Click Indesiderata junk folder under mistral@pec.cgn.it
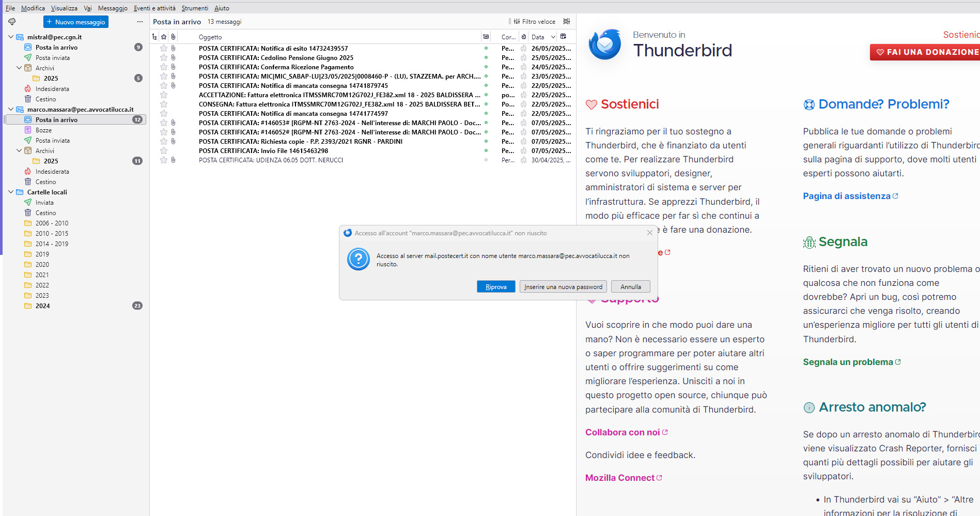The width and height of the screenshot is (980, 516). click(x=52, y=89)
